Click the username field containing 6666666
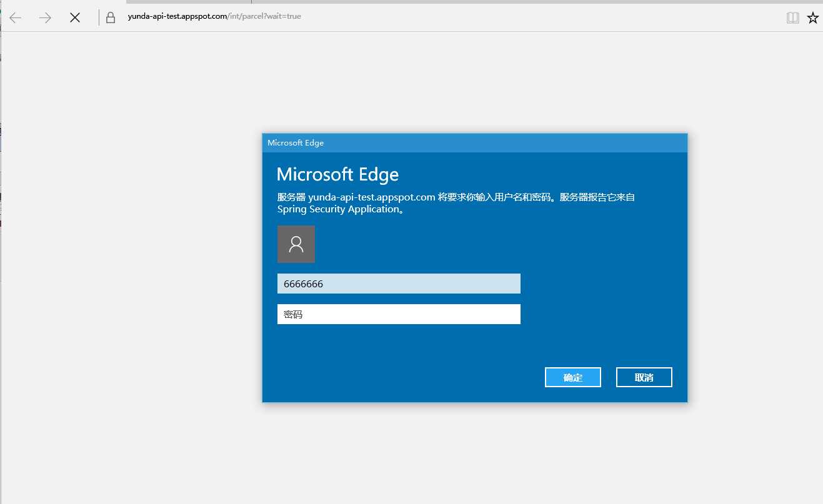 (399, 284)
